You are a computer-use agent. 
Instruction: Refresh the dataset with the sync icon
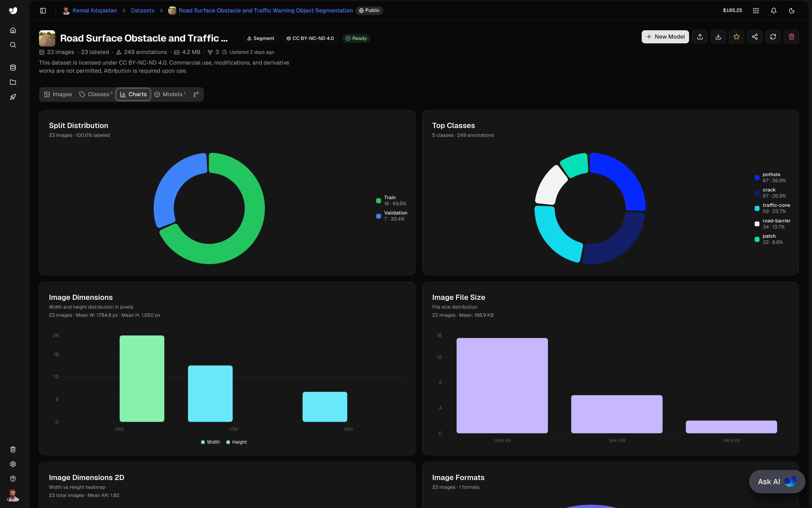click(x=773, y=37)
